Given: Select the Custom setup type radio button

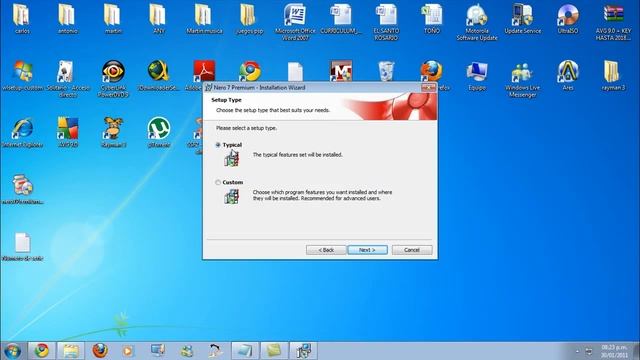Looking at the screenshot, I should click(x=218, y=182).
